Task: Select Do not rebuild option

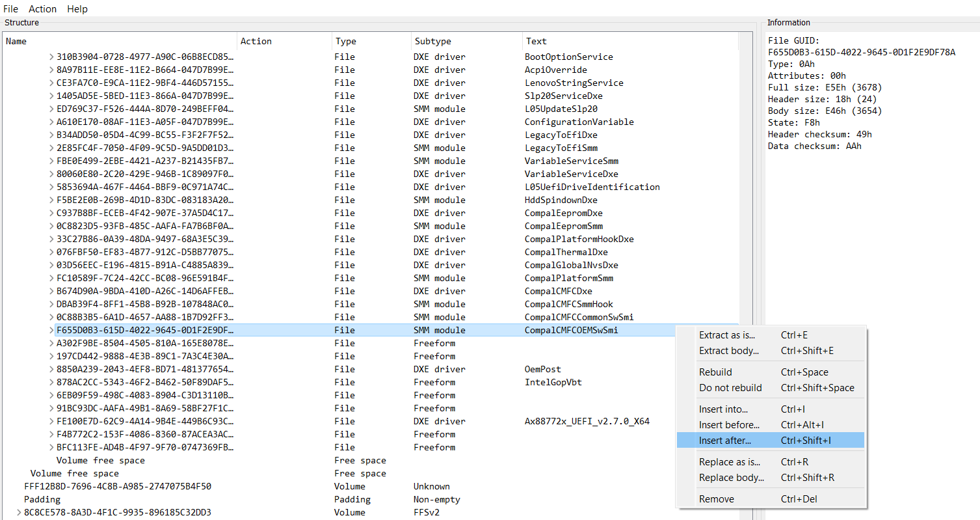Action: 771,388
